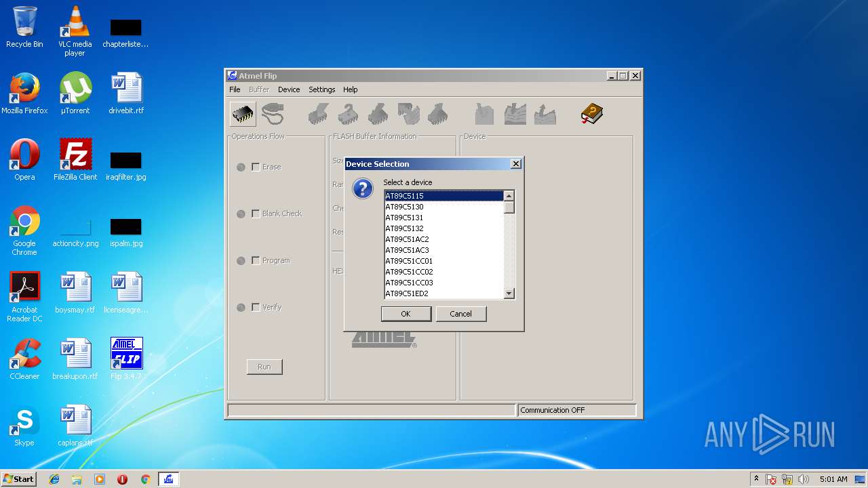Open FileZilla Client desktop shortcut
Viewport: 868px width, 488px height.
pos(75,160)
